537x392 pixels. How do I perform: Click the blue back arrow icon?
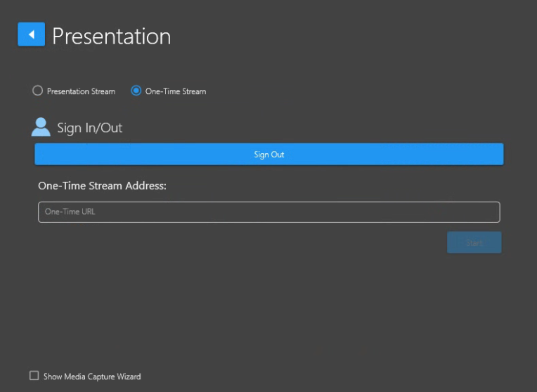(x=31, y=34)
